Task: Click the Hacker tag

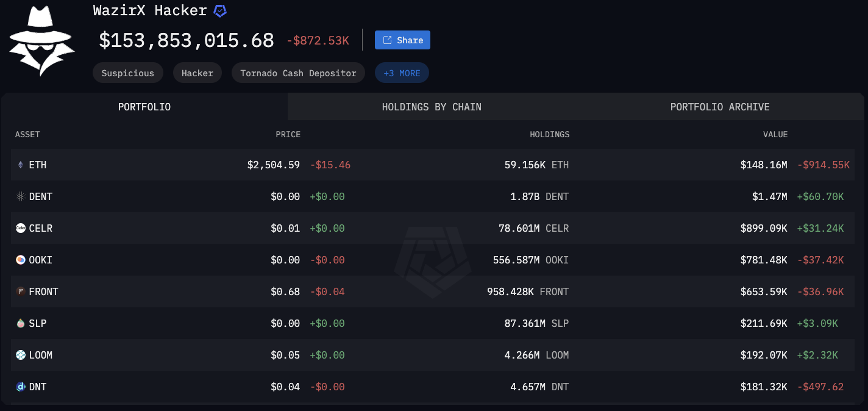Action: pyautogui.click(x=197, y=73)
